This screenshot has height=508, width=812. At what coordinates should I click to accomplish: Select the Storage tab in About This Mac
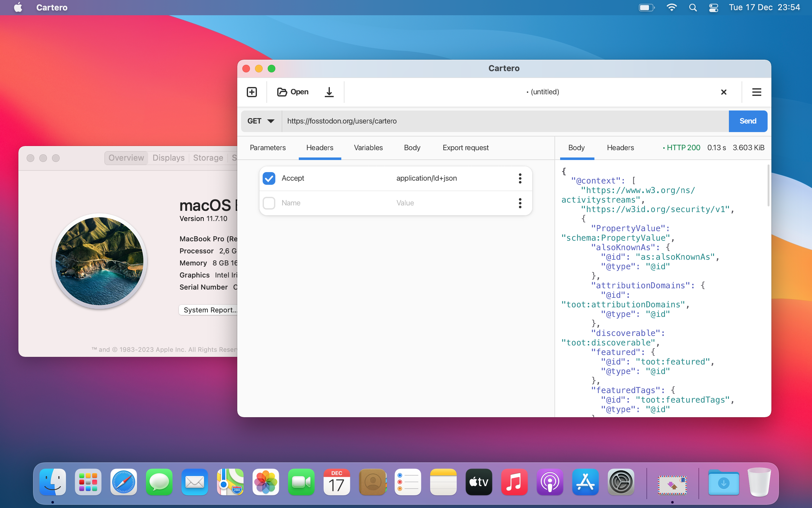coord(208,158)
